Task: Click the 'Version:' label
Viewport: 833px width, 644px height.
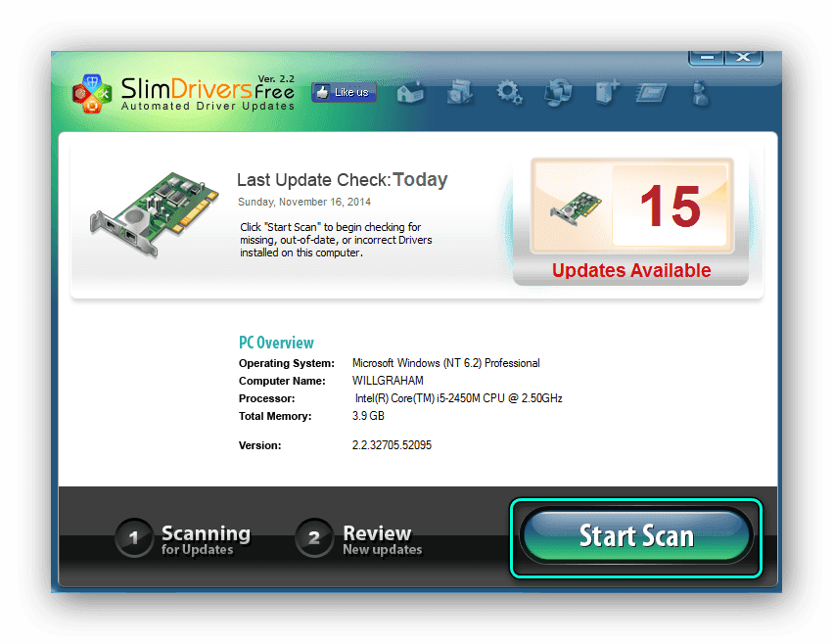Action: 259,445
